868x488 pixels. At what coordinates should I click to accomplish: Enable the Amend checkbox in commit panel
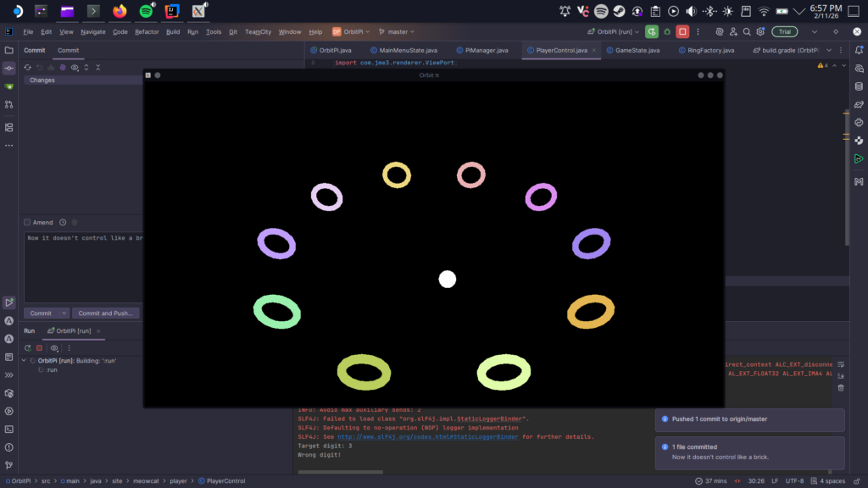tap(27, 223)
